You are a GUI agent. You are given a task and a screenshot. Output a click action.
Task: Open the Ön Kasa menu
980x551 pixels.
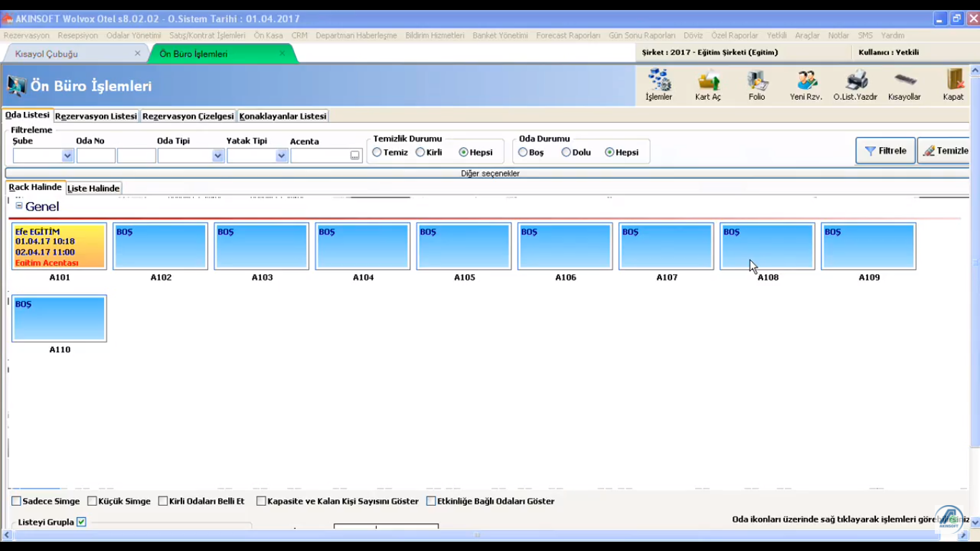[268, 35]
